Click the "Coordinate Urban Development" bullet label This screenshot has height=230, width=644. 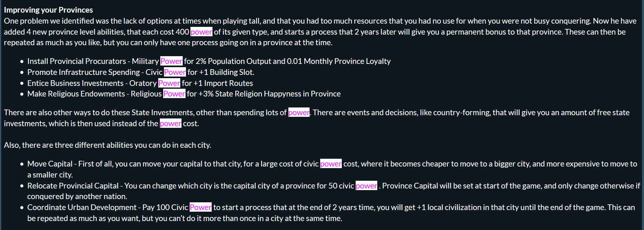(82, 207)
